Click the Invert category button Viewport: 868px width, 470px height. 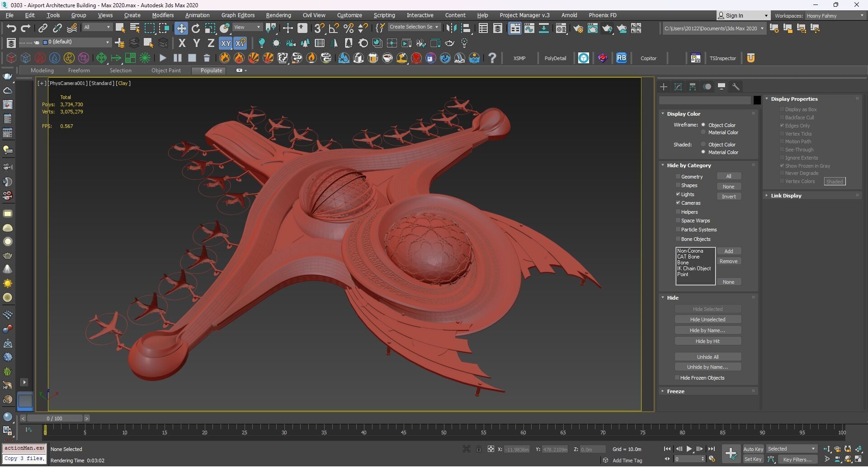point(729,197)
